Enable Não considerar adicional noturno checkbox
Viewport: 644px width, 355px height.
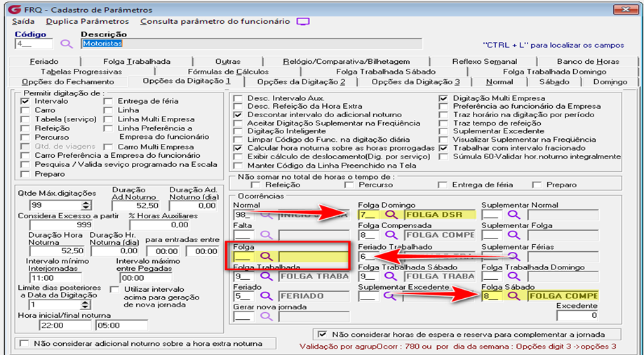pyautogui.click(x=25, y=344)
